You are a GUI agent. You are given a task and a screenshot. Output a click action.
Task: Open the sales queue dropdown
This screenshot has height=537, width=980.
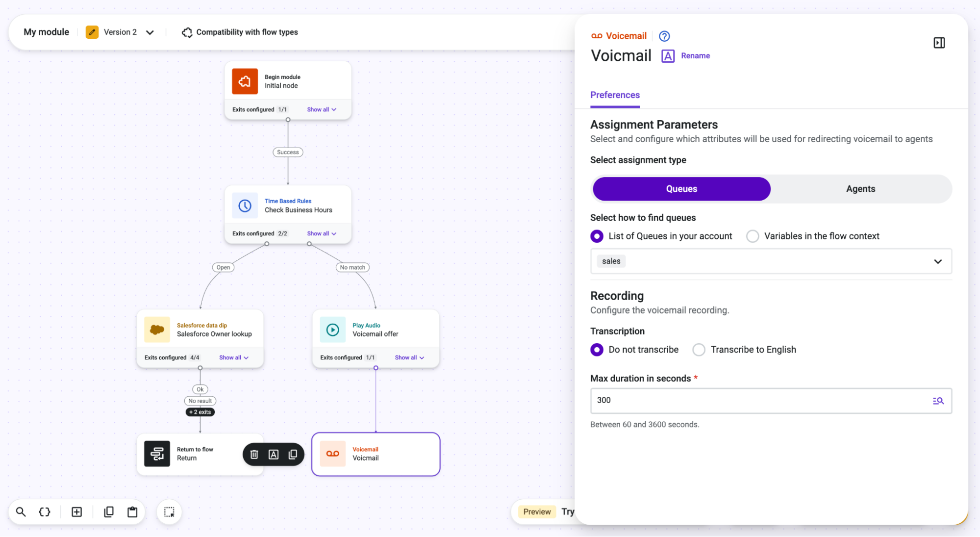[x=771, y=261]
